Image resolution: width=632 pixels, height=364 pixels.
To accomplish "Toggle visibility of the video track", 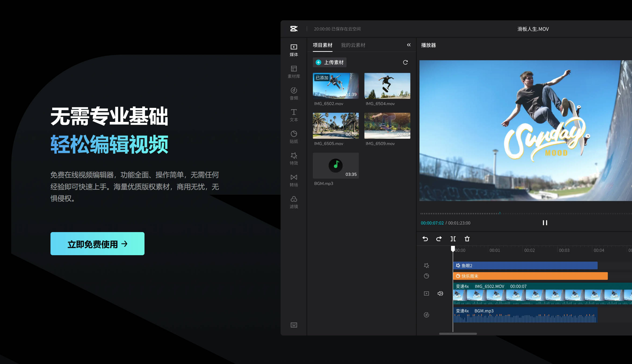I will click(x=426, y=293).
